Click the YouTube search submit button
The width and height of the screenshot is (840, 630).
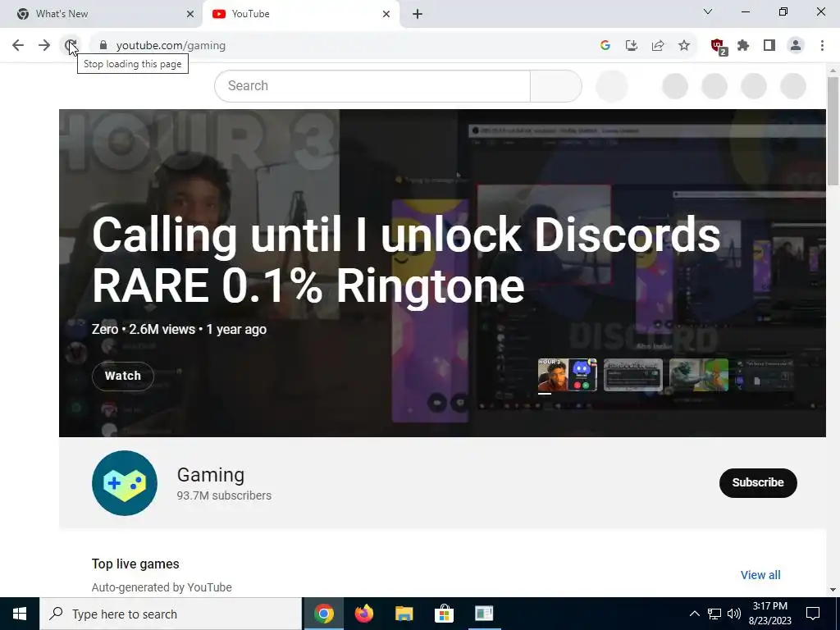tap(555, 85)
